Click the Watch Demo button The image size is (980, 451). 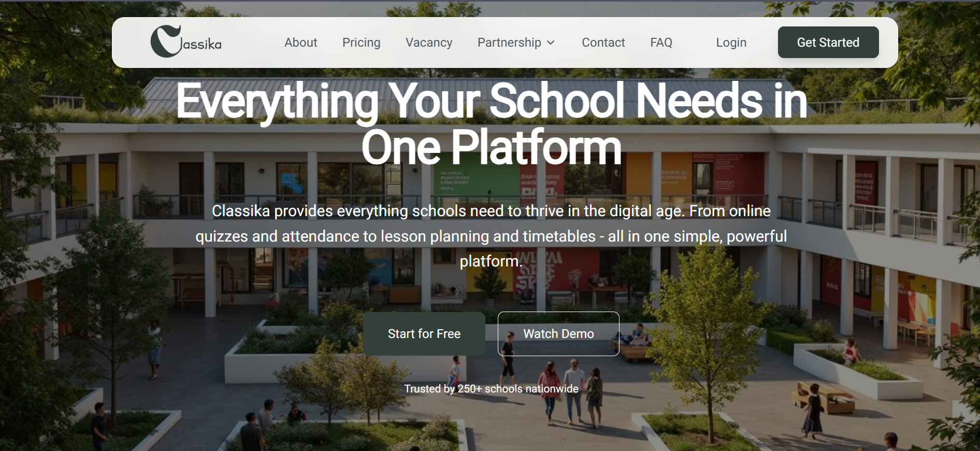(558, 334)
